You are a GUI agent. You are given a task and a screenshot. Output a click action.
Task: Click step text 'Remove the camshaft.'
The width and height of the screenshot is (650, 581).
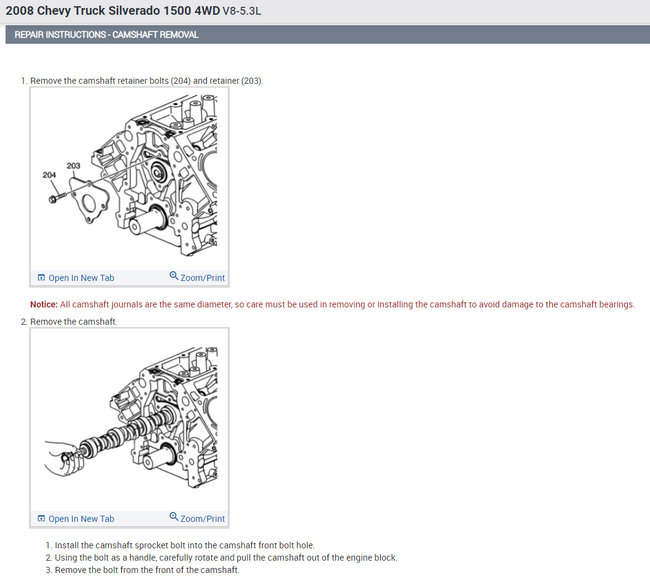74,322
